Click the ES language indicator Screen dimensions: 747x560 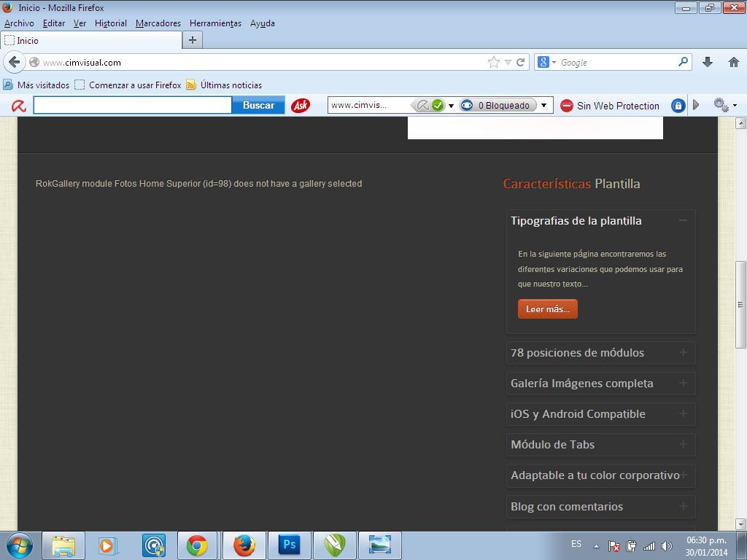point(576,544)
